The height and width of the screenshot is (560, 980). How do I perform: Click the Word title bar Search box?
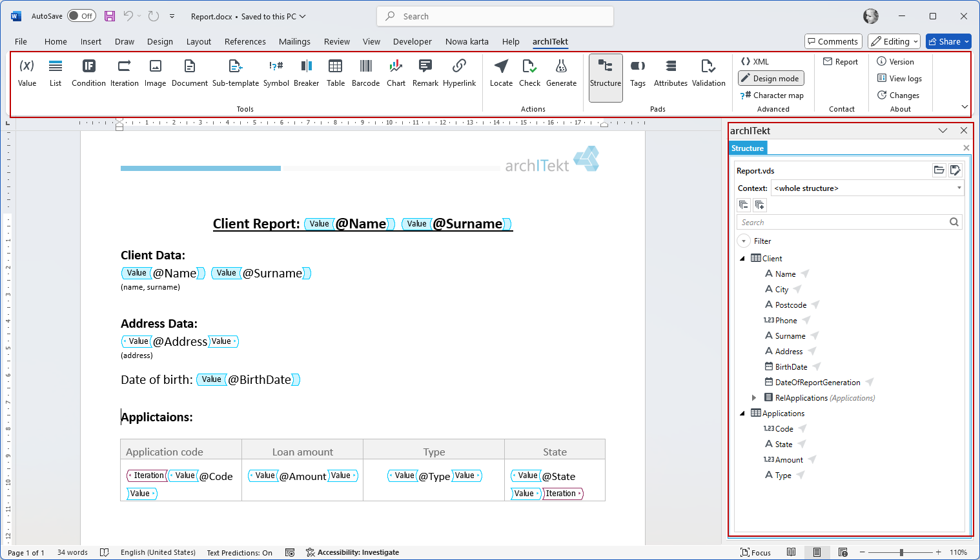coord(495,16)
